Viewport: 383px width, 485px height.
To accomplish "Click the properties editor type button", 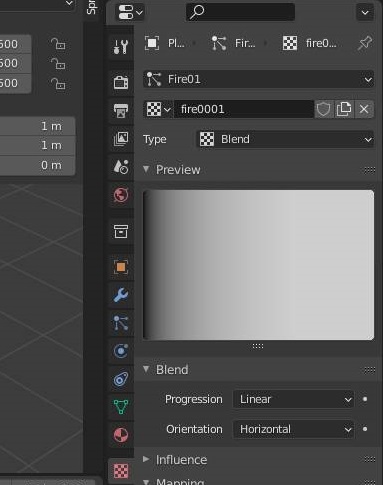I will pyautogui.click(x=130, y=12).
